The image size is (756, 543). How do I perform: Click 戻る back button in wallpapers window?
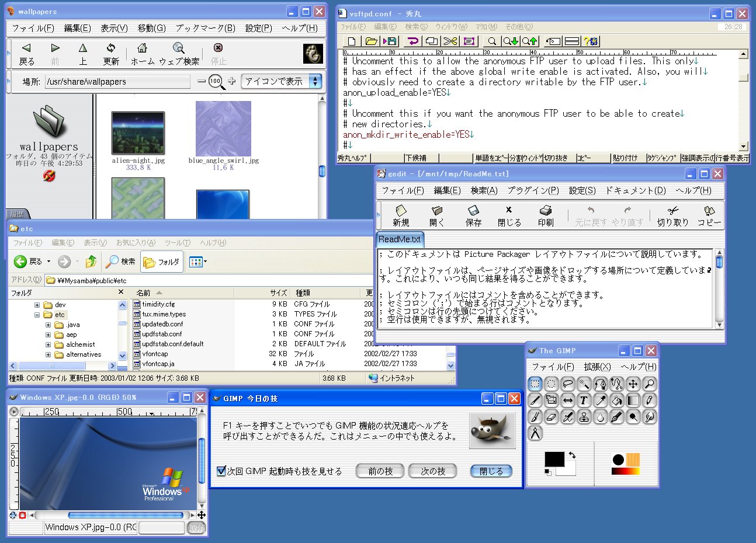coord(26,54)
